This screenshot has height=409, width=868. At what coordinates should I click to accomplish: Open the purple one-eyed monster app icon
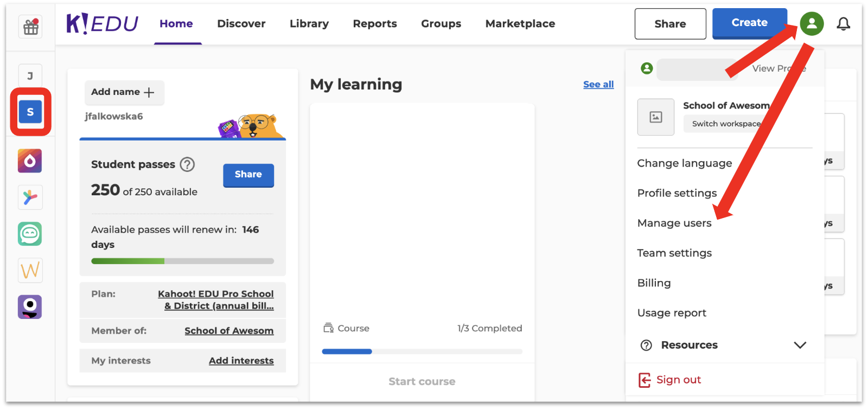30,307
